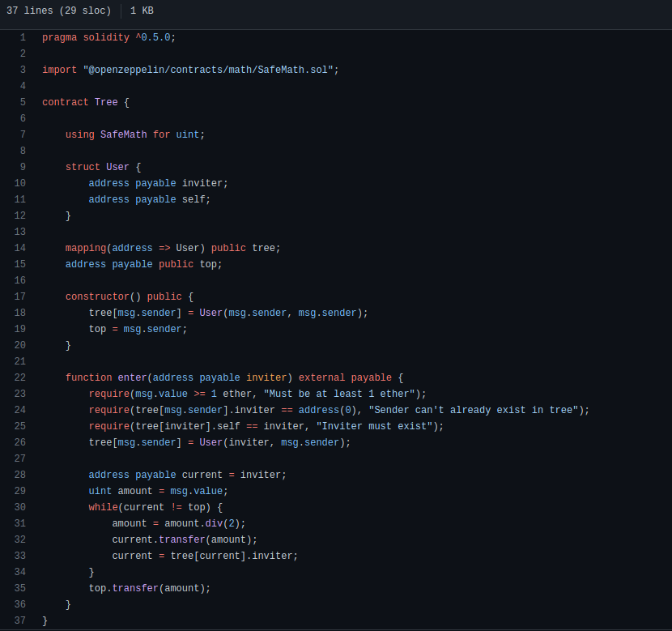Click the contract name 'Tree'
Image resolution: width=672 pixels, height=631 pixels.
[x=106, y=102]
